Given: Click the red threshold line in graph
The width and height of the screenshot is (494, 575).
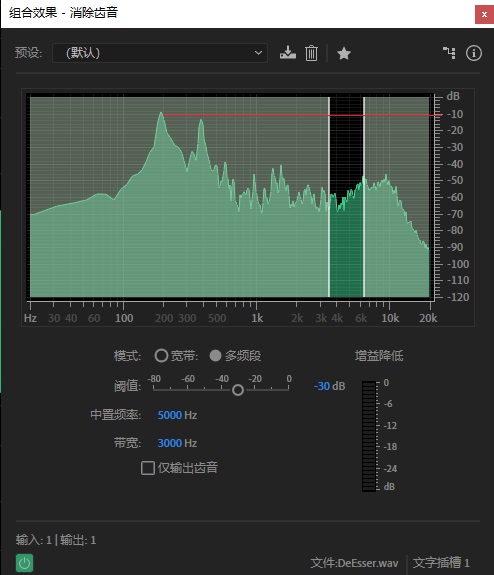Looking at the screenshot, I should (303, 115).
